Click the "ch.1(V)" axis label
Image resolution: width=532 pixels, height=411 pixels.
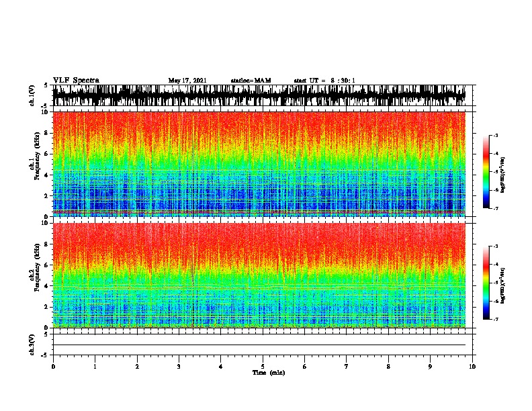click(32, 95)
